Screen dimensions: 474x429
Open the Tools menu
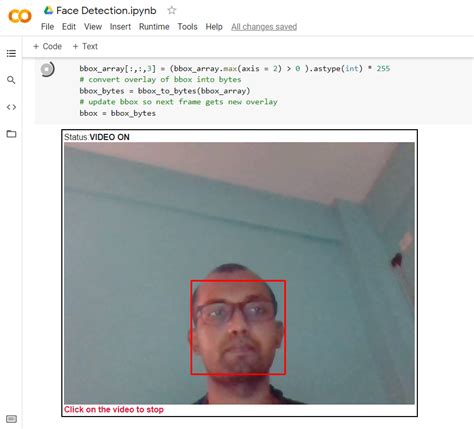(187, 27)
